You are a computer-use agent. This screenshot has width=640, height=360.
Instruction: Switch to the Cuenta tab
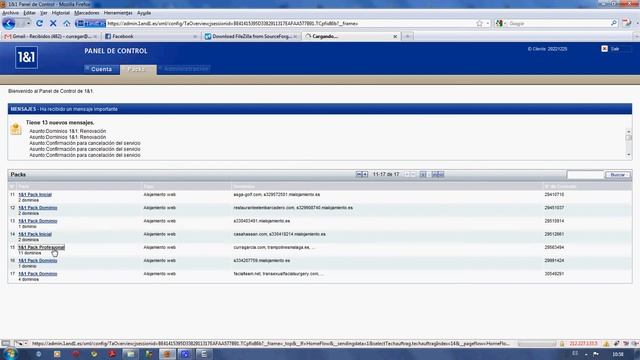click(101, 69)
